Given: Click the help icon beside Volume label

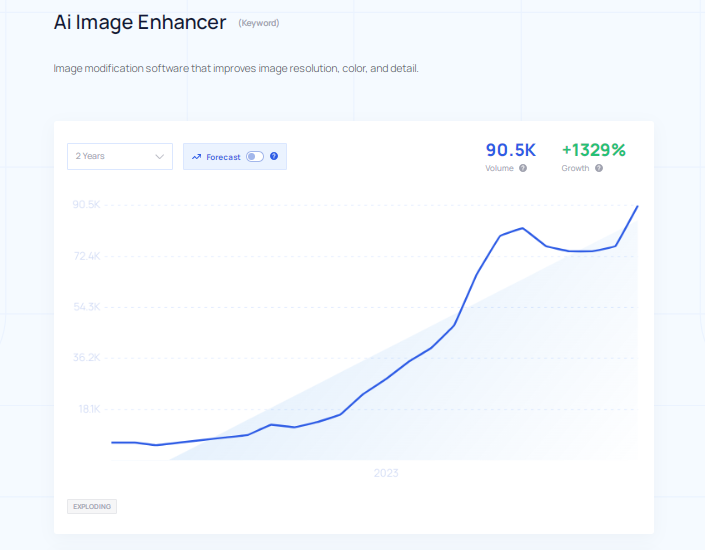Looking at the screenshot, I should pyautogui.click(x=523, y=168).
